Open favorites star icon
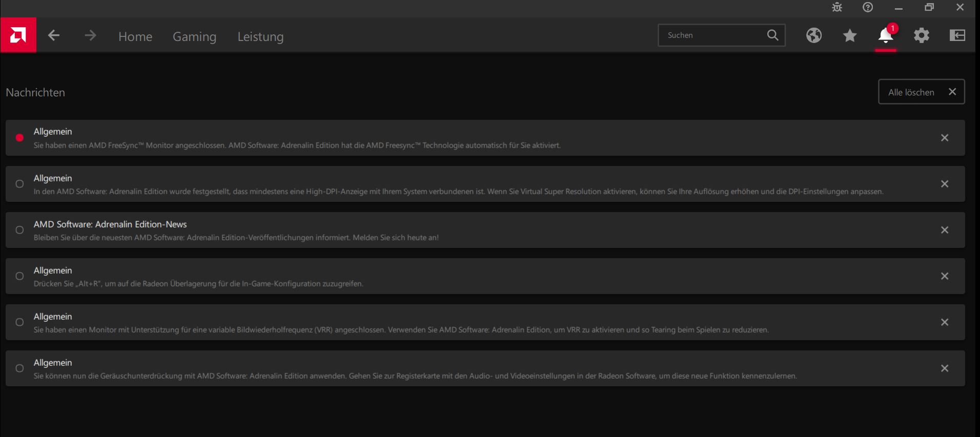 pyautogui.click(x=850, y=35)
